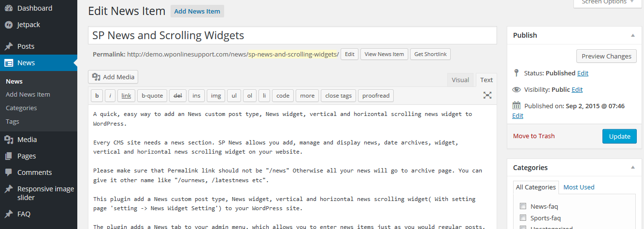Click the visibility eye icon

(516, 89)
